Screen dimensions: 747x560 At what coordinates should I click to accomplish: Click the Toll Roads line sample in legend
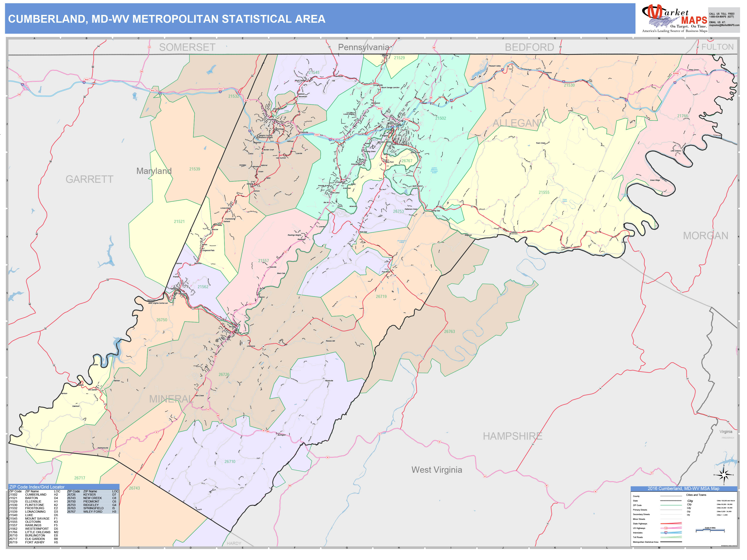[671, 537]
